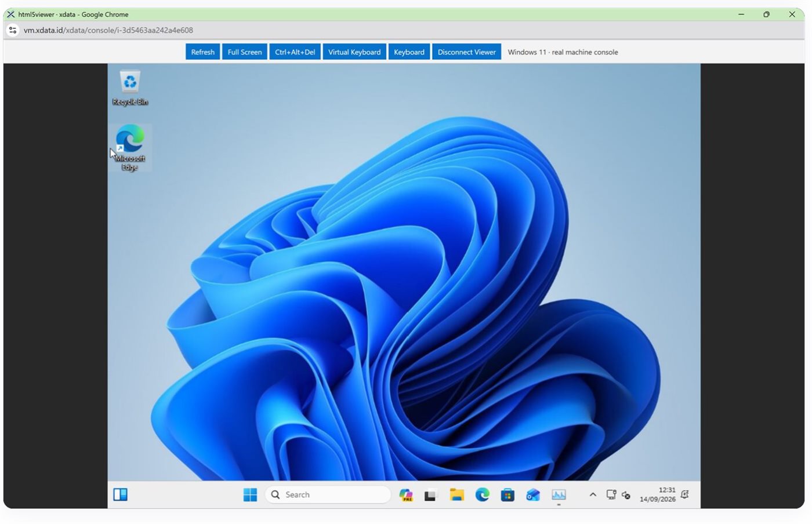Launch Microsoft Edge from taskbar
This screenshot has height=524, width=812.
pos(482,494)
